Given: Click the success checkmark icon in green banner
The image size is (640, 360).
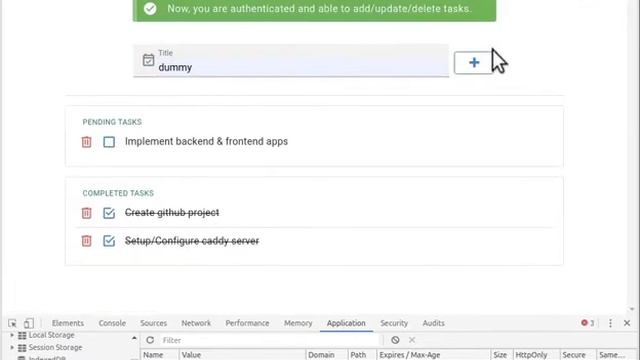Looking at the screenshot, I should point(150,9).
